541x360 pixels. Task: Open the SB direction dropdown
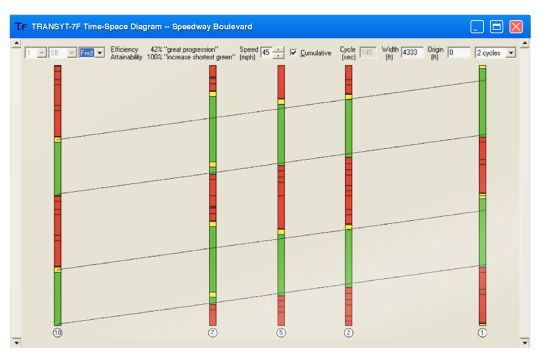coord(62,53)
